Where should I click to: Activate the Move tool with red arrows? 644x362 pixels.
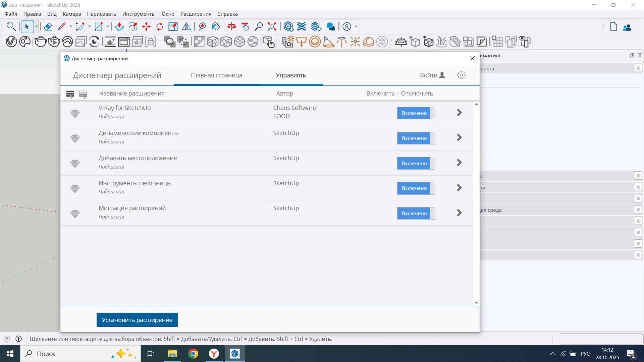[x=146, y=26]
